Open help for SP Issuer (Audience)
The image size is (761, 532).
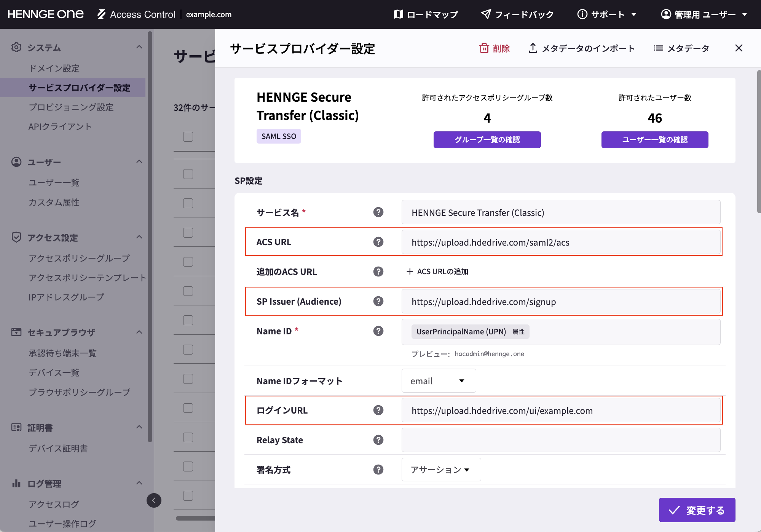tap(378, 301)
